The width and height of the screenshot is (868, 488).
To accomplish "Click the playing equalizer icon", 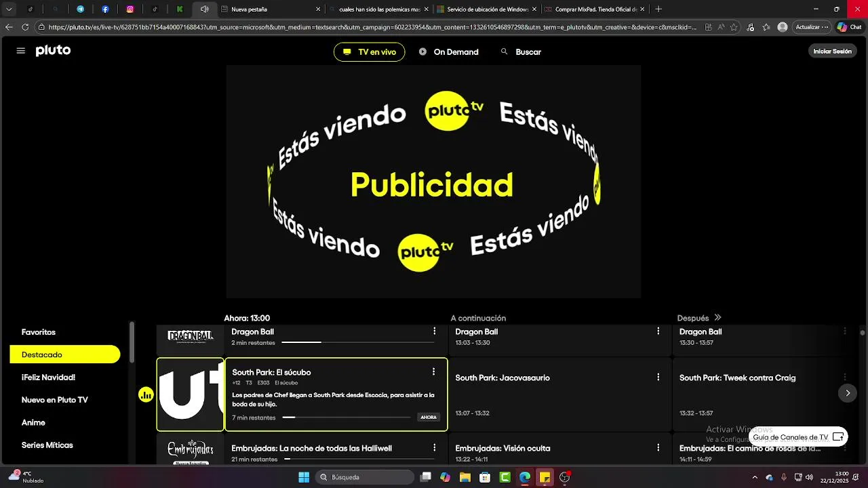I will [146, 394].
